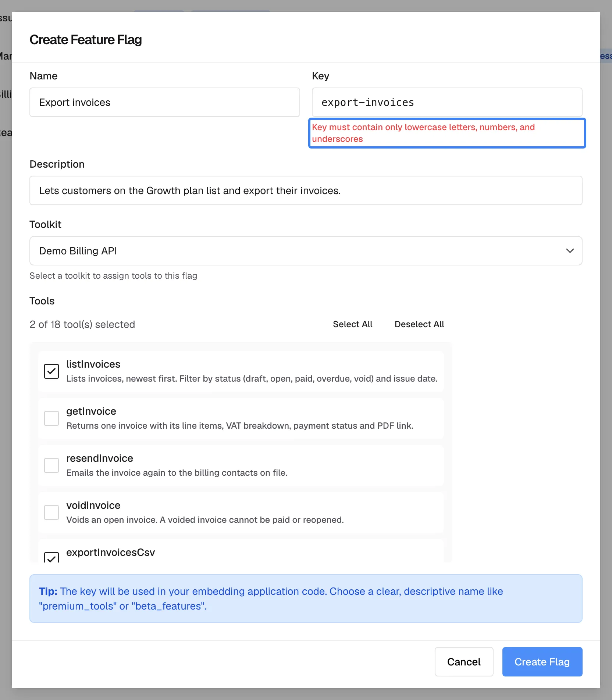This screenshot has height=700, width=612.
Task: Tick the voidInvoice checkbox
Action: (51, 512)
